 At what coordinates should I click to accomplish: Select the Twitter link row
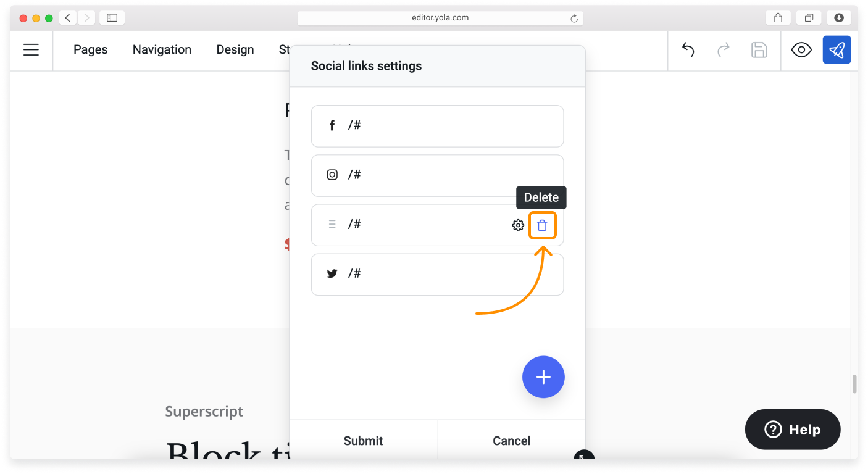point(437,274)
